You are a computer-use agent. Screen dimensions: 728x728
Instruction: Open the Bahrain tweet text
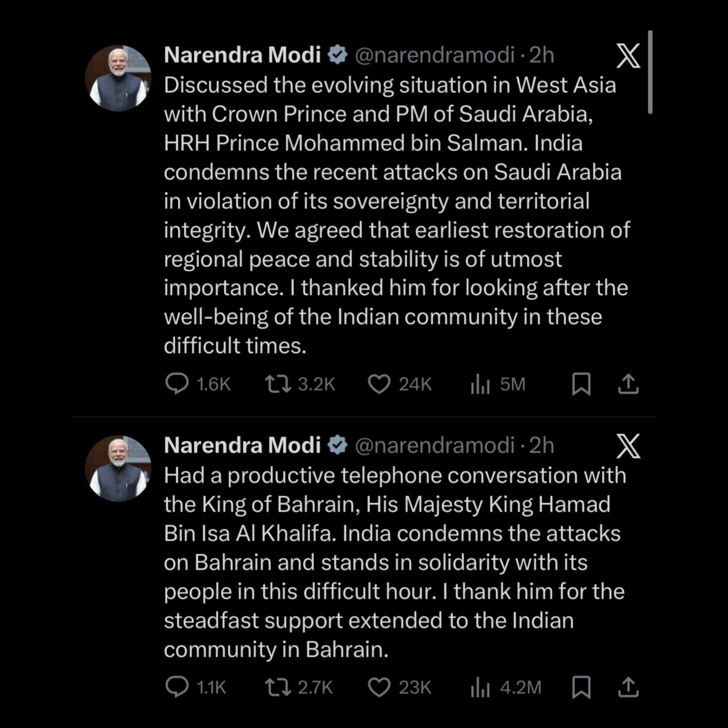click(x=391, y=562)
